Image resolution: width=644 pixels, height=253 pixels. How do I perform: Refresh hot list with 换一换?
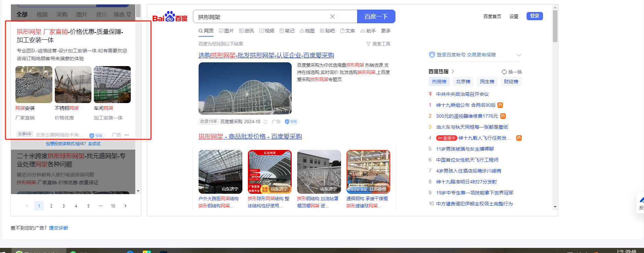point(512,72)
